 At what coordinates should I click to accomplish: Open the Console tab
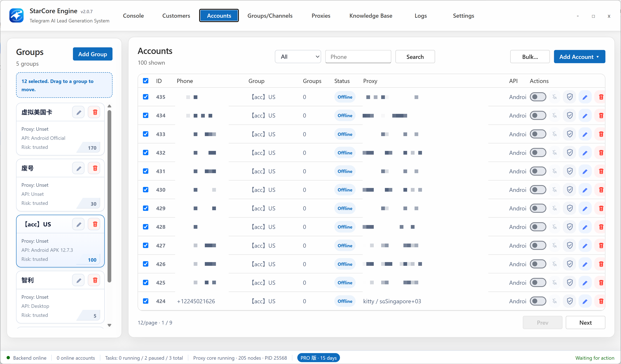pyautogui.click(x=133, y=15)
